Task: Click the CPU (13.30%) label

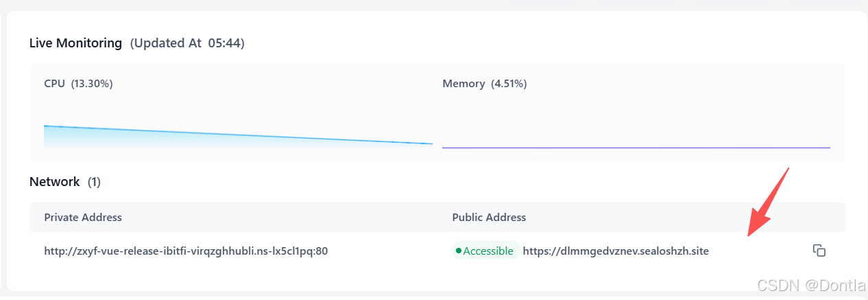Action: pos(78,84)
